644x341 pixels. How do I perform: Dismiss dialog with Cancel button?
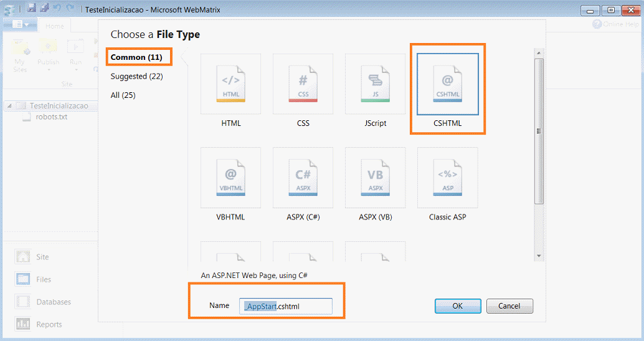[x=509, y=306]
